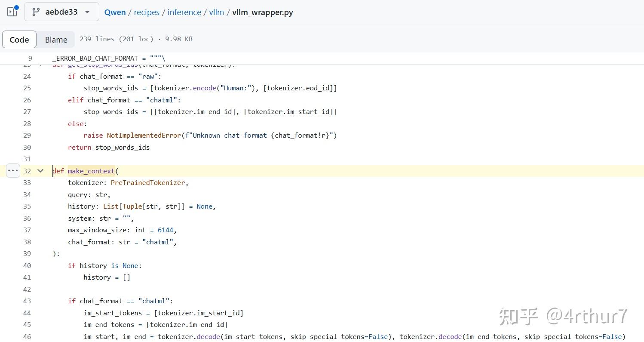Click the PreTrainedTokenizer symbol on line 33
The height and width of the screenshot is (342, 644).
(x=147, y=183)
